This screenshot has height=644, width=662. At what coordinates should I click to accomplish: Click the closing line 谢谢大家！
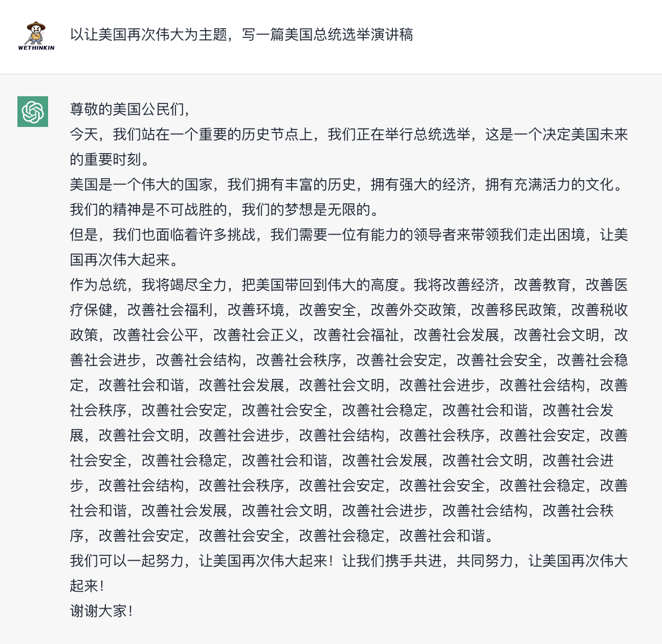(x=102, y=611)
